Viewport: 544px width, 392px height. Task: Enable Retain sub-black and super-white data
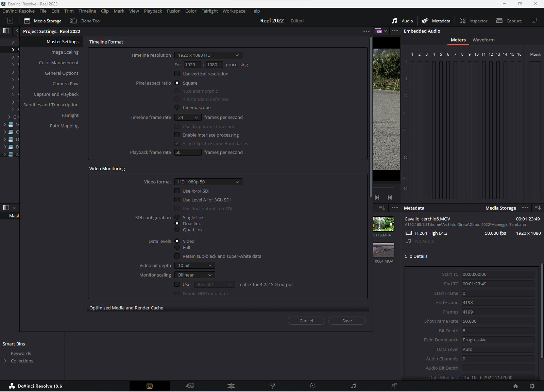tap(177, 256)
